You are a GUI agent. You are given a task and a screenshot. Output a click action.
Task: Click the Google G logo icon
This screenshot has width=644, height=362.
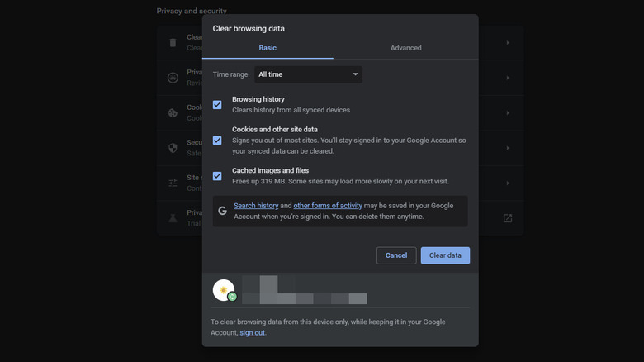pyautogui.click(x=222, y=211)
